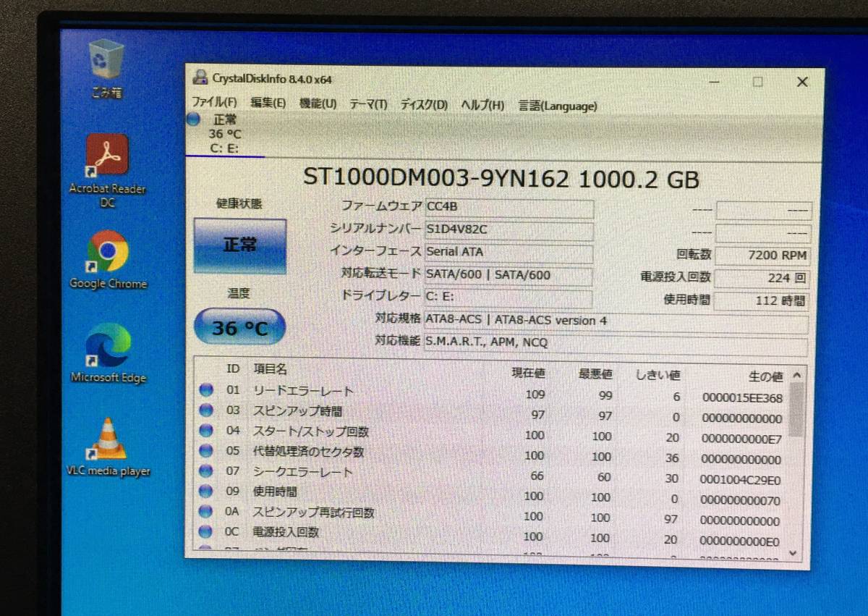Click the SMART list vertical scrollbar thumb

pos(796,409)
